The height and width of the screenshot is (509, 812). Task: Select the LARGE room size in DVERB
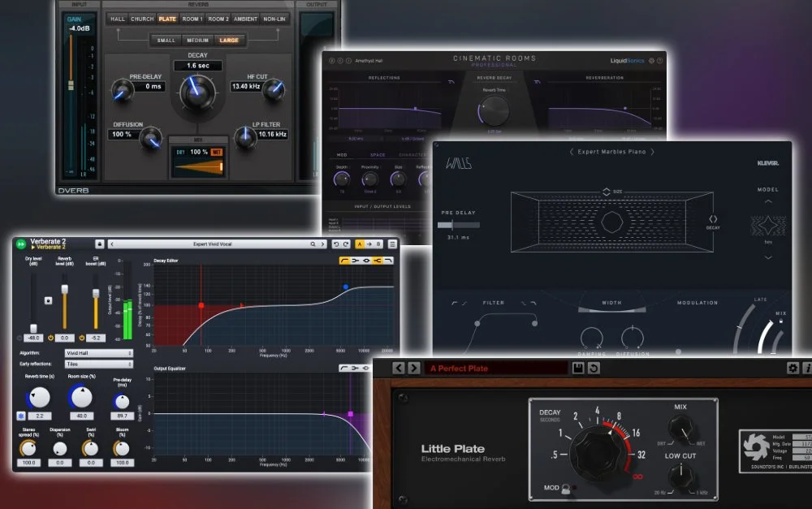click(230, 39)
